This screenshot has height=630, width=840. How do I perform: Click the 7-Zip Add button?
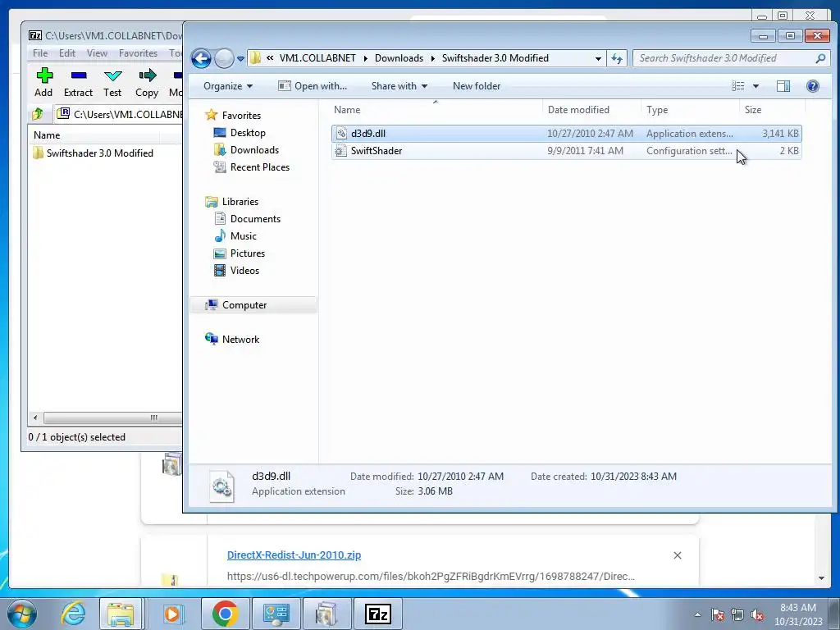tap(44, 83)
